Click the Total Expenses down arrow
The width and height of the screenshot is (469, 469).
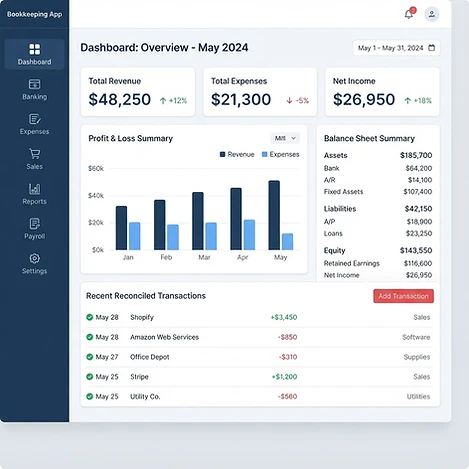click(289, 101)
